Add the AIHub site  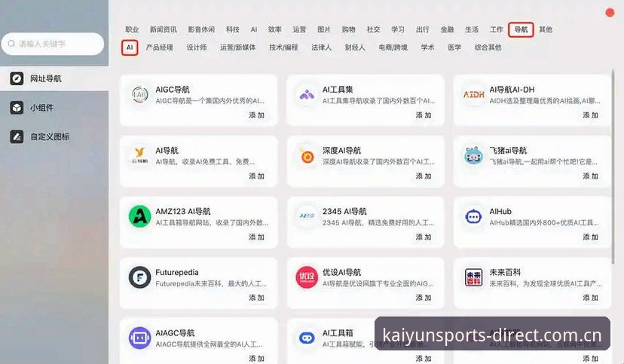pyautogui.click(x=591, y=237)
